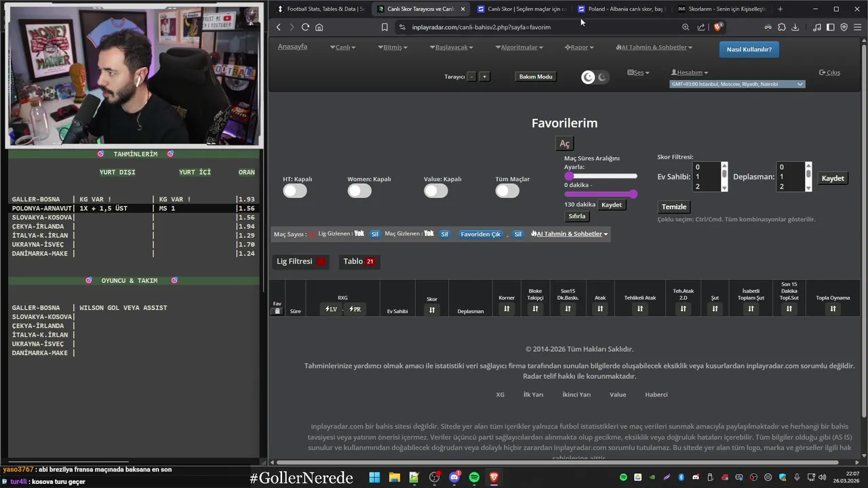Sort the table by the Atak column
Screen dimensions: 868x488
(x=600, y=308)
